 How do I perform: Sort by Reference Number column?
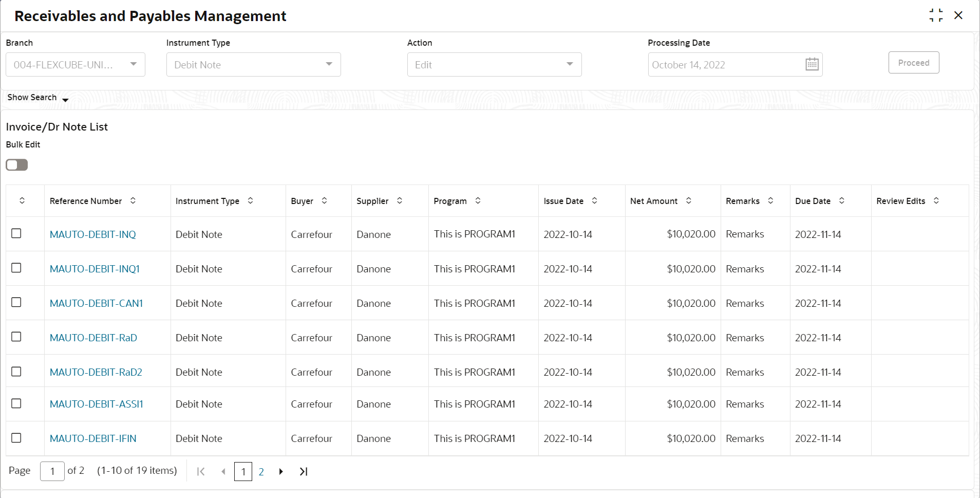point(133,200)
